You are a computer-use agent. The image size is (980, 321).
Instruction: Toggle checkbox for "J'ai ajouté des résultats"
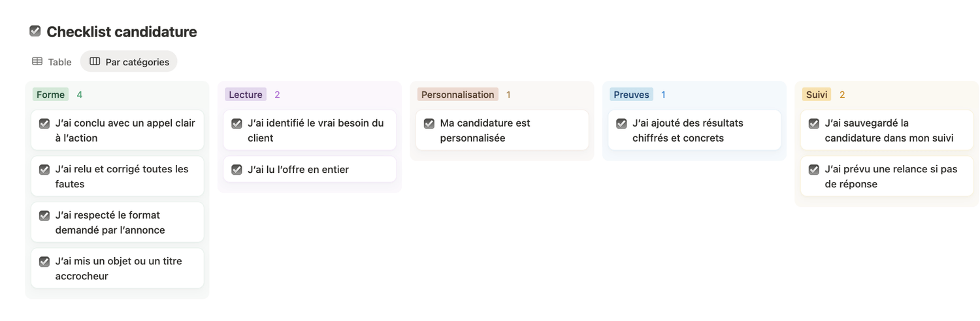[x=621, y=123]
